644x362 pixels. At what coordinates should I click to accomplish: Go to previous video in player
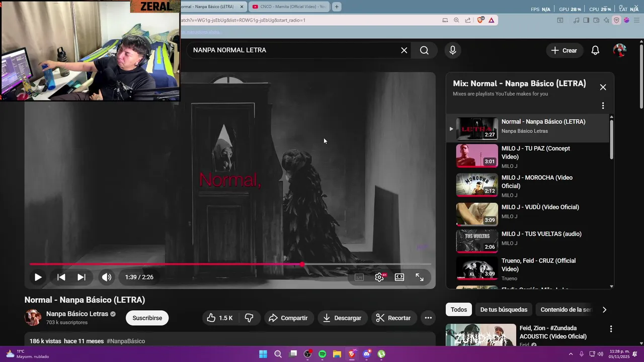[x=61, y=277]
